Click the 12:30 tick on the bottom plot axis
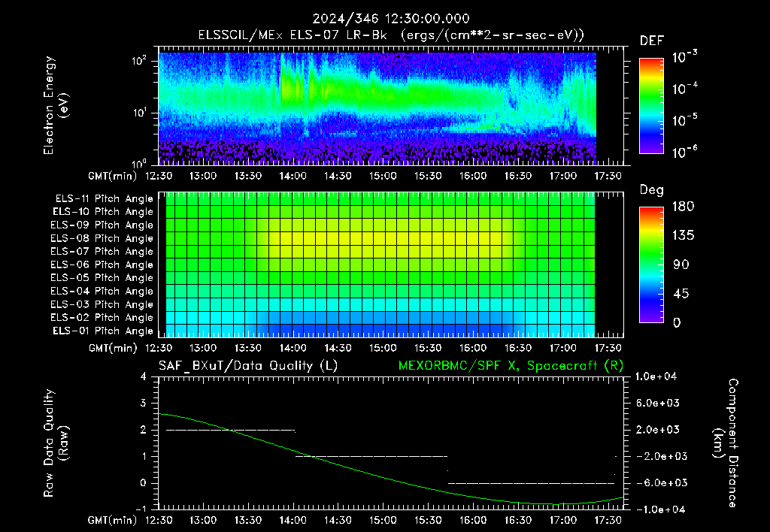The image size is (770, 532). pos(158,520)
